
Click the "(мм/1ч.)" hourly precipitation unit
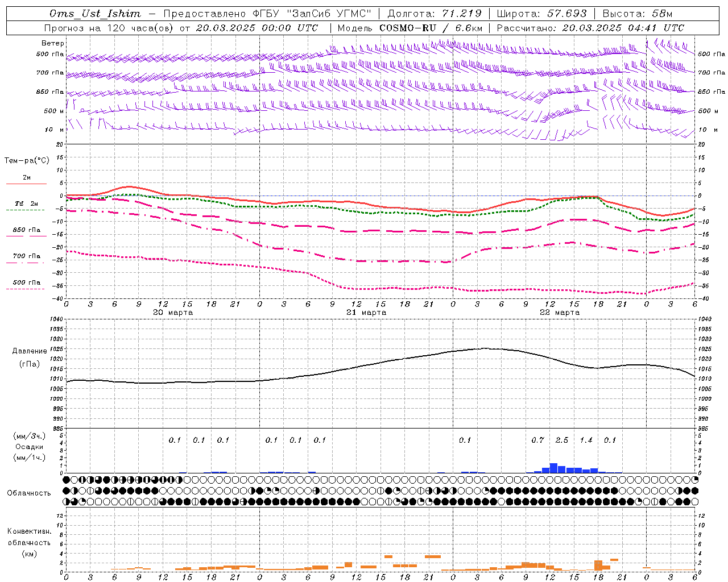point(30,458)
